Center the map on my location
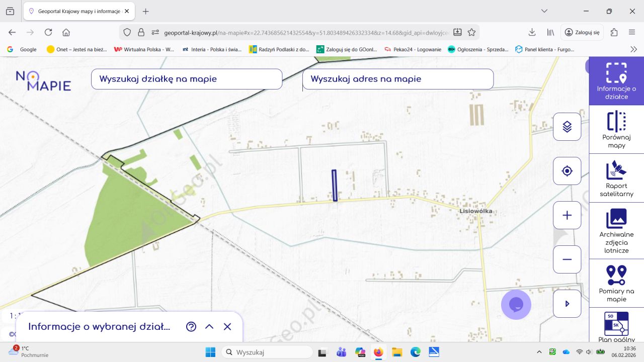The height and width of the screenshot is (362, 644). (x=567, y=171)
